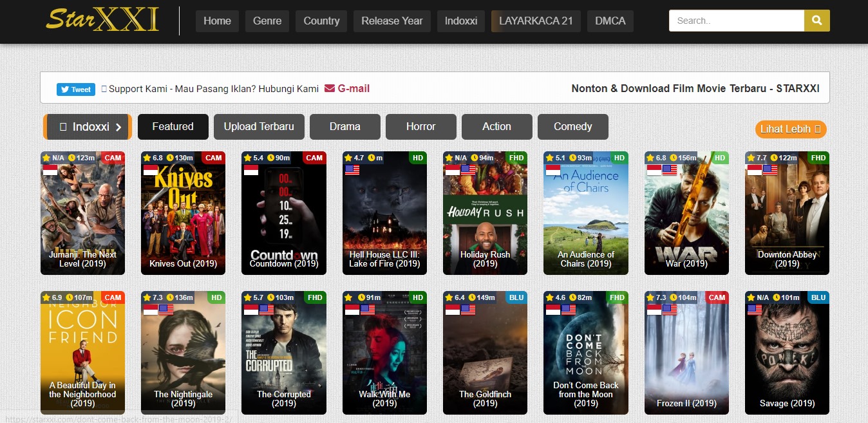868x423 pixels.
Task: Click the CAM badge on Knives Out
Action: coord(213,158)
